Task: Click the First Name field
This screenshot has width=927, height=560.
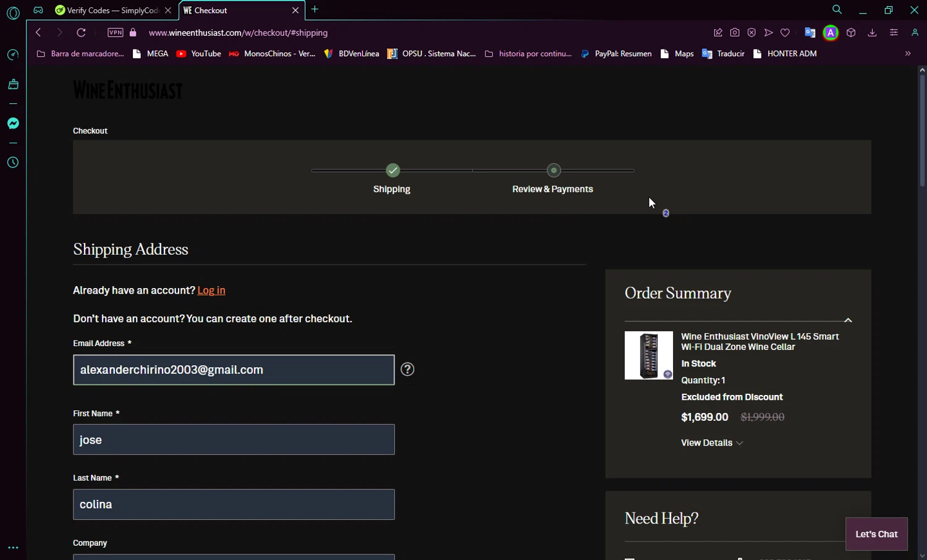Action: (x=234, y=439)
